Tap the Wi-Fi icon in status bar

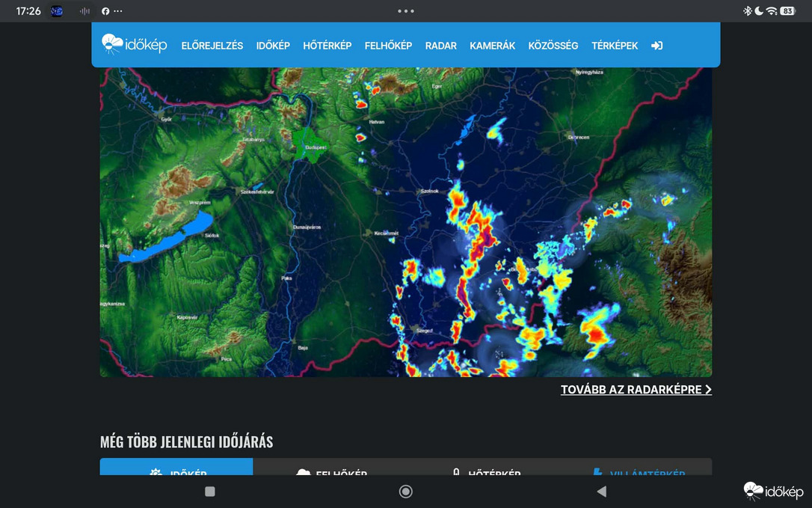(772, 11)
